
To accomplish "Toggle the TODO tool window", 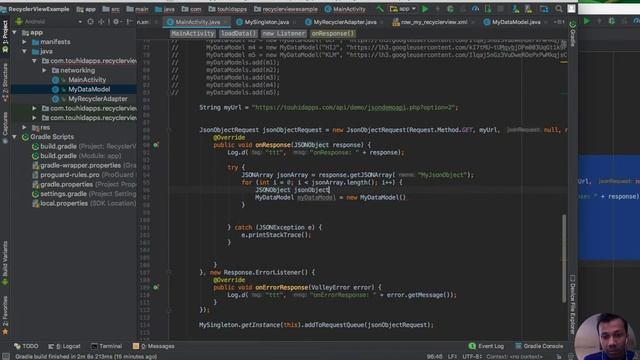I will point(26,346).
